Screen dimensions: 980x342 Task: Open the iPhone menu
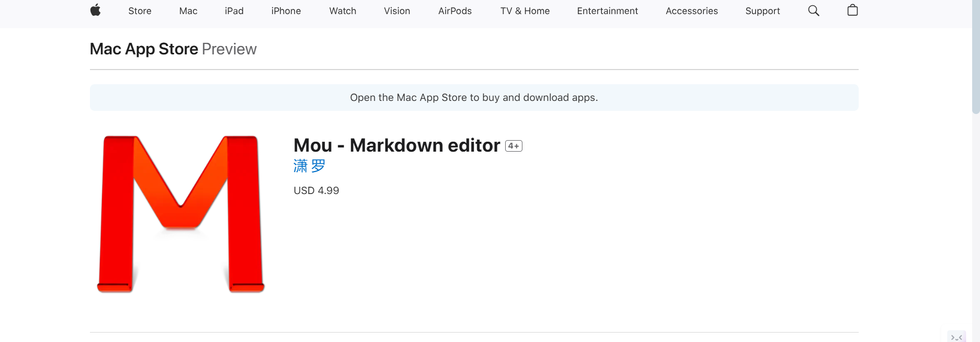286,11
